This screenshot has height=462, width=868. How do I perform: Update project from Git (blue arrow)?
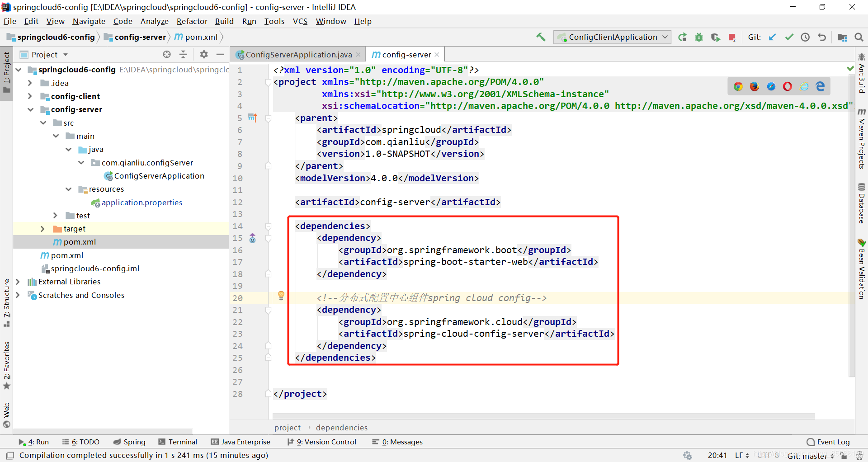click(x=772, y=37)
